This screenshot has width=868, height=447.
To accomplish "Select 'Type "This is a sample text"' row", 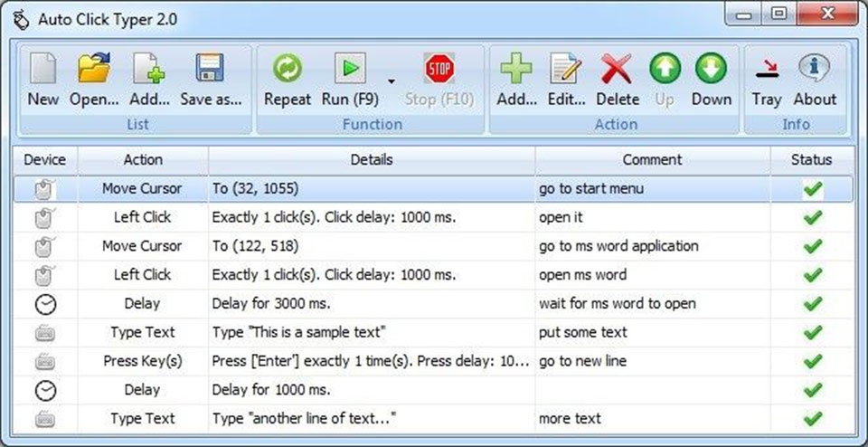I will coord(433,332).
